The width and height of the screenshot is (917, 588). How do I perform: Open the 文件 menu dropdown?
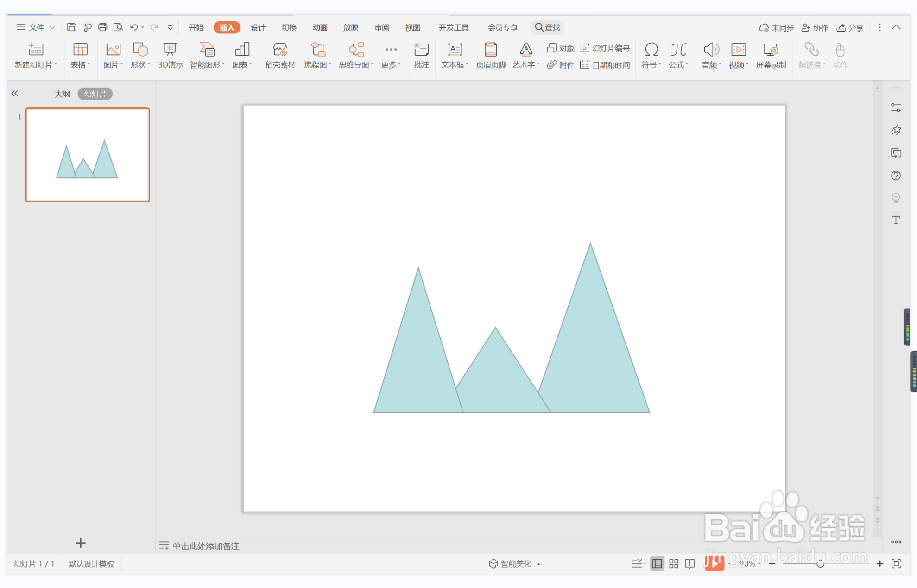36,27
